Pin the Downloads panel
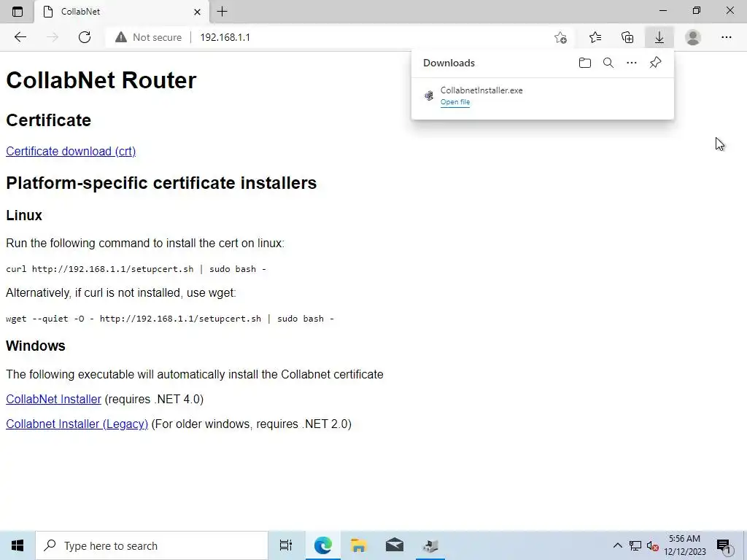Screen dimensions: 747x560 click(656, 63)
